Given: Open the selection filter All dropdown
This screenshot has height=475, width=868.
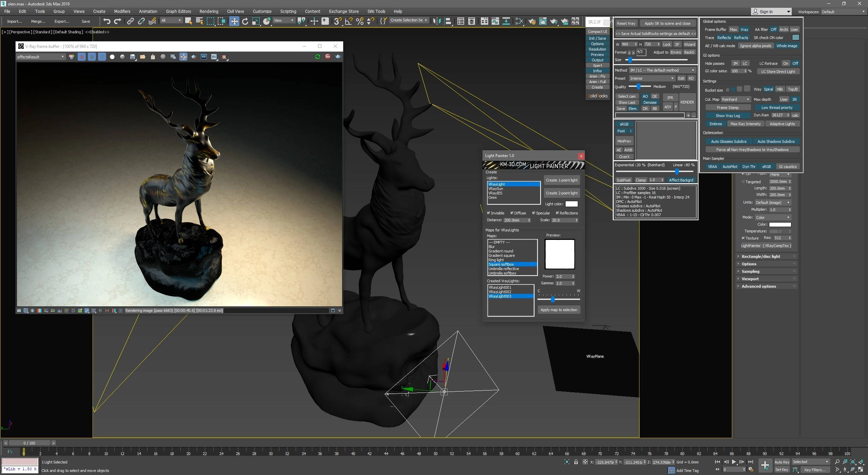Looking at the screenshot, I should pyautogui.click(x=171, y=20).
